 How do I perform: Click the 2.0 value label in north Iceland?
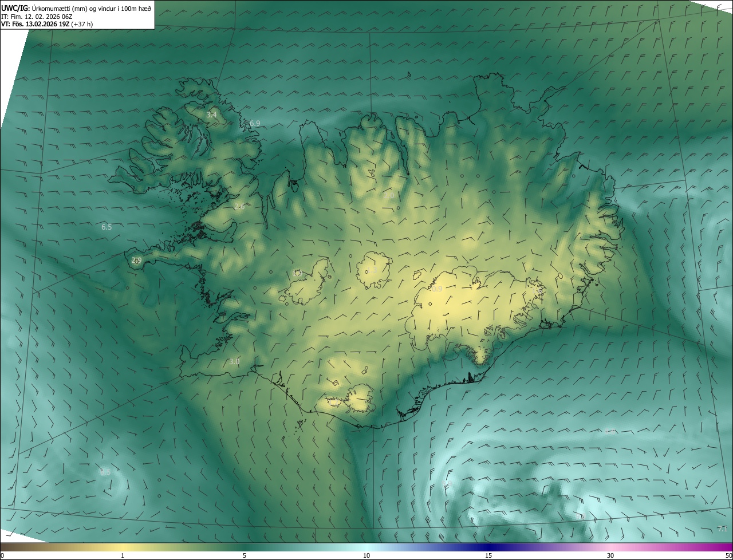point(389,196)
